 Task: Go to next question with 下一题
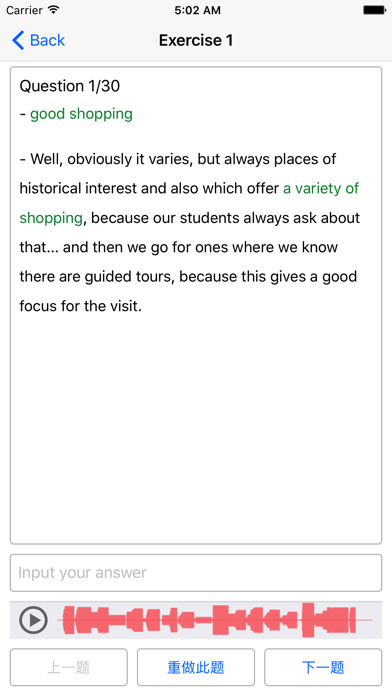click(x=323, y=667)
